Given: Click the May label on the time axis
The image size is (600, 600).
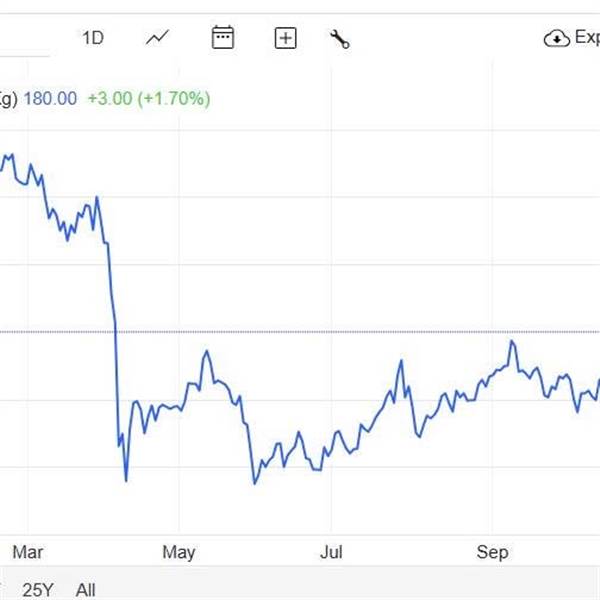Looking at the screenshot, I should point(179,552).
